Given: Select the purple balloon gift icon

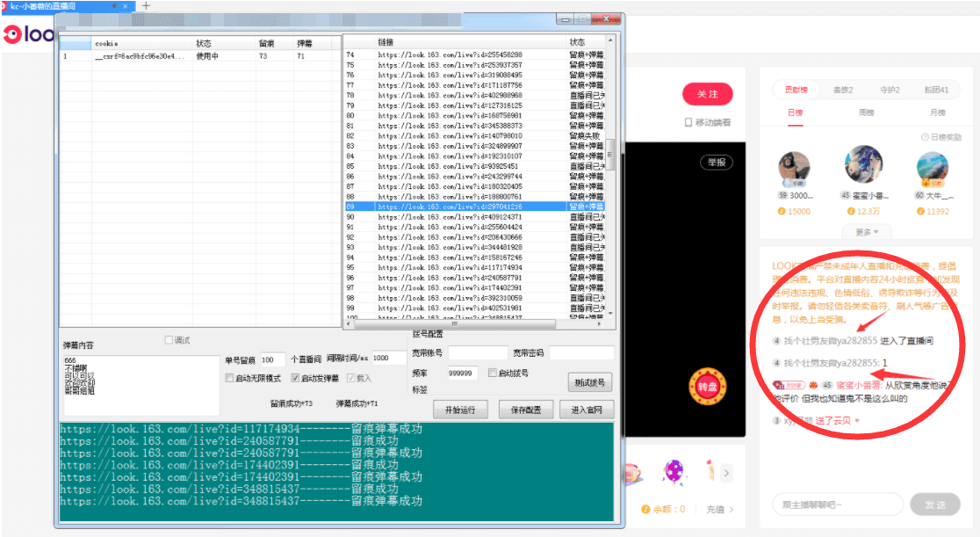Looking at the screenshot, I should [x=674, y=471].
